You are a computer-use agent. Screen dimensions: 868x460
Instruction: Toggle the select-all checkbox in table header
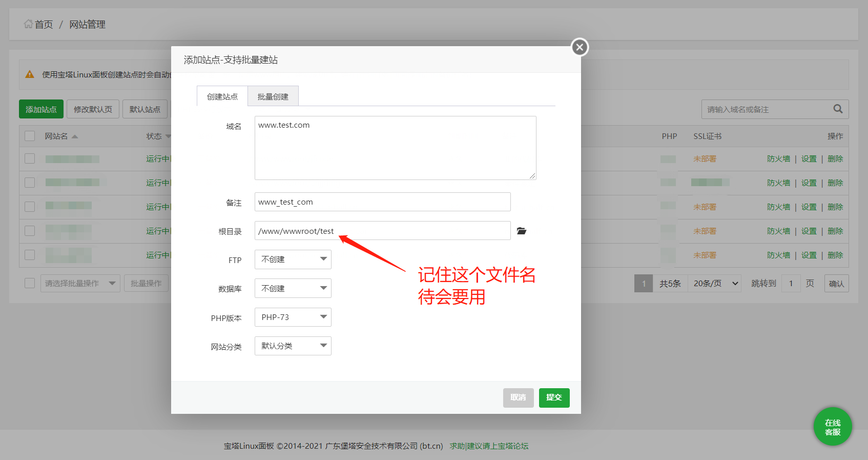click(30, 136)
